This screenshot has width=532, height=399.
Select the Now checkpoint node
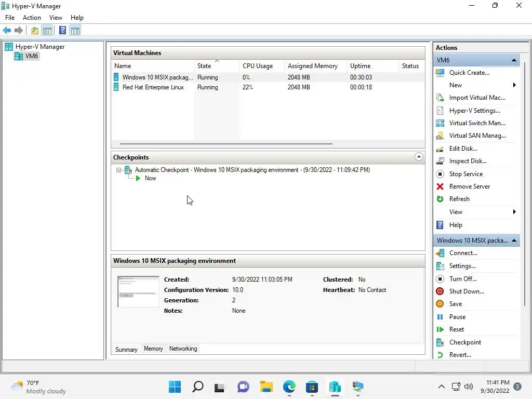tap(150, 179)
